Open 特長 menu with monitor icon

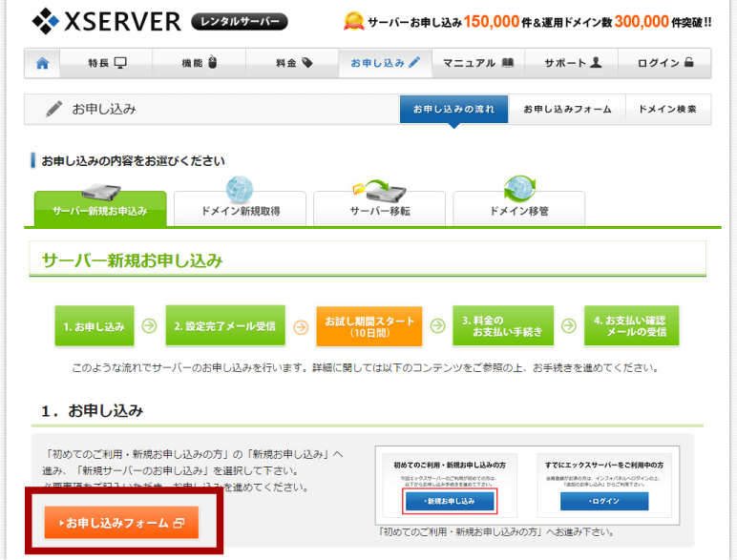click(x=107, y=63)
